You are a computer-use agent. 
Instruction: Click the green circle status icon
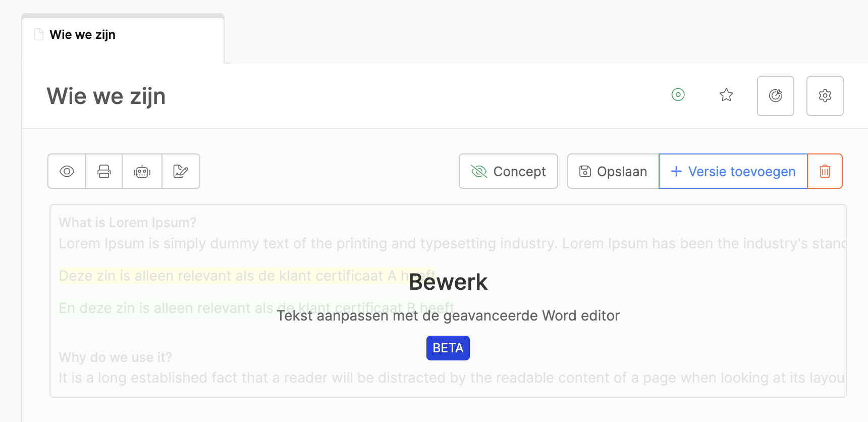678,94
